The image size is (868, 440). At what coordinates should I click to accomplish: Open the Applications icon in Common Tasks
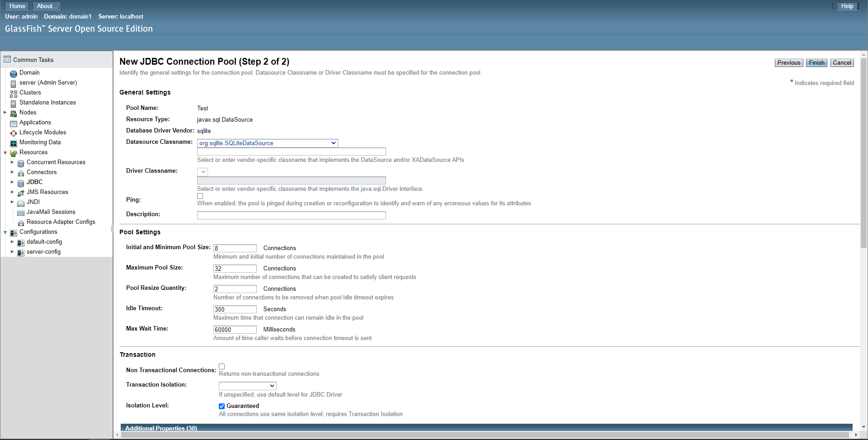[14, 123]
